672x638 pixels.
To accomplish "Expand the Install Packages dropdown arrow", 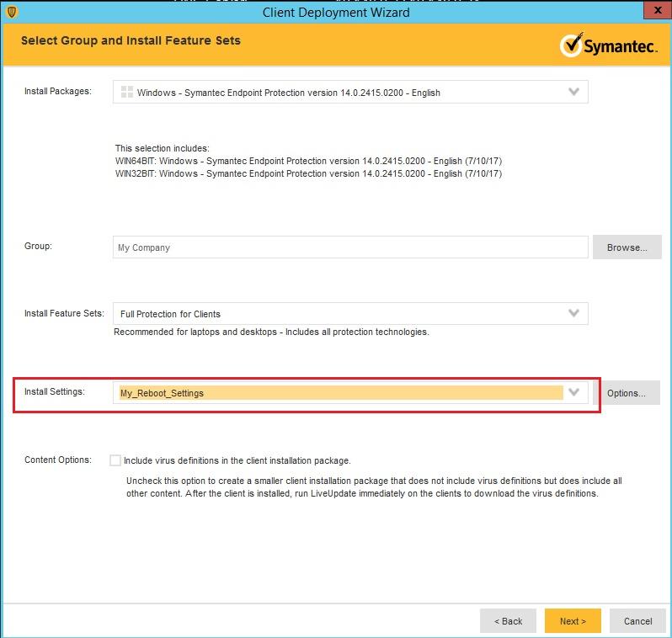I will coord(573,91).
